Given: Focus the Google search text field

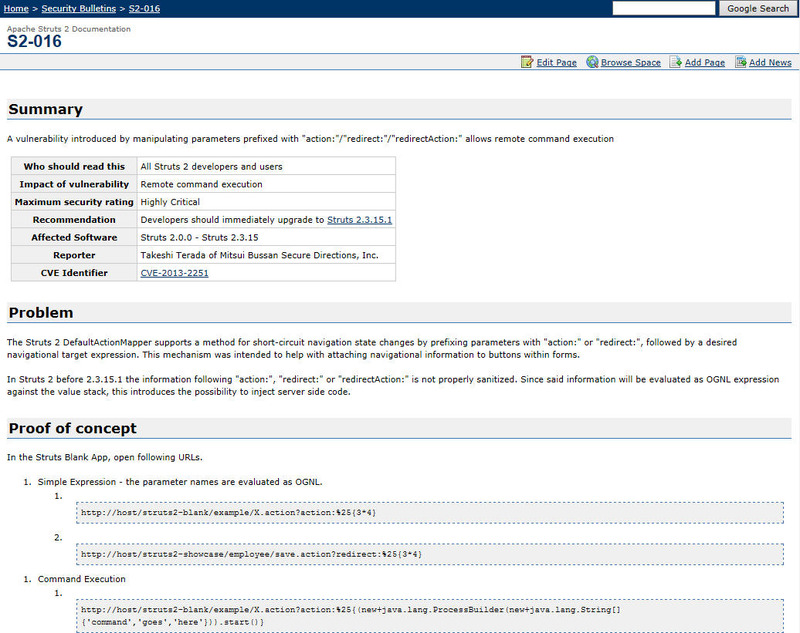Looking at the screenshot, I should pyautogui.click(x=663, y=8).
